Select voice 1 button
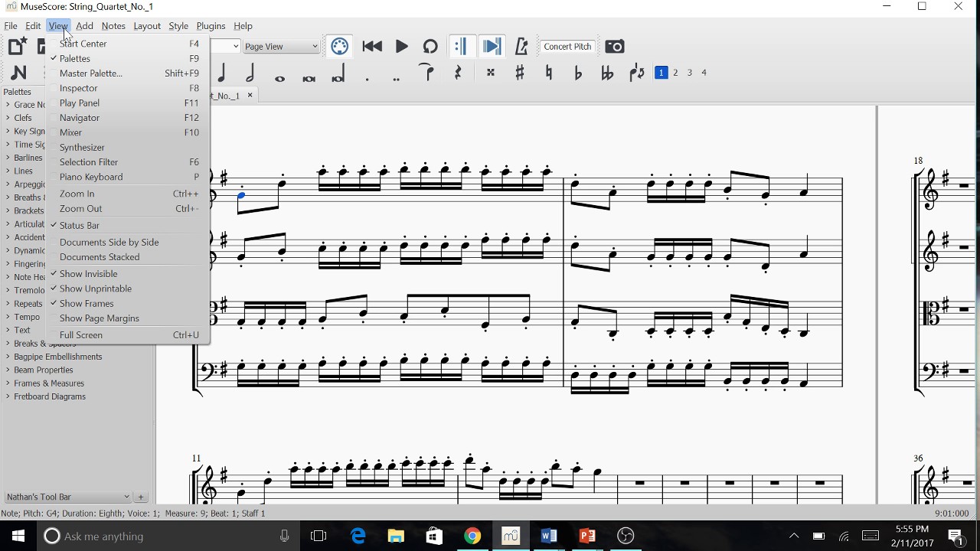This screenshot has height=551, width=980. click(x=661, y=73)
